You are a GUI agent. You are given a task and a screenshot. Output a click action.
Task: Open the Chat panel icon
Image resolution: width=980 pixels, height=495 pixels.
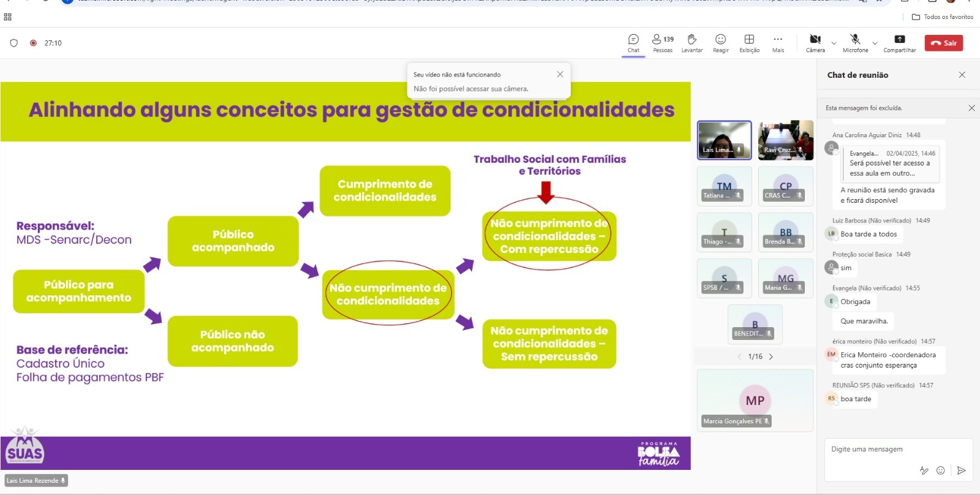click(633, 40)
